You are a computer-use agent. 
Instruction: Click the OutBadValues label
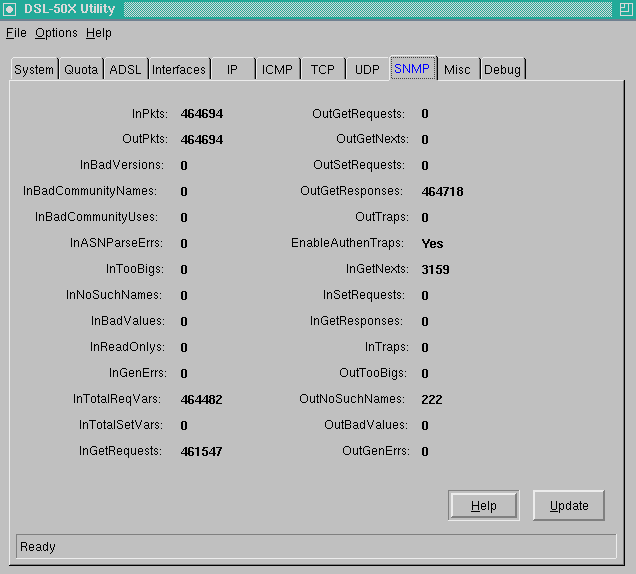click(366, 425)
